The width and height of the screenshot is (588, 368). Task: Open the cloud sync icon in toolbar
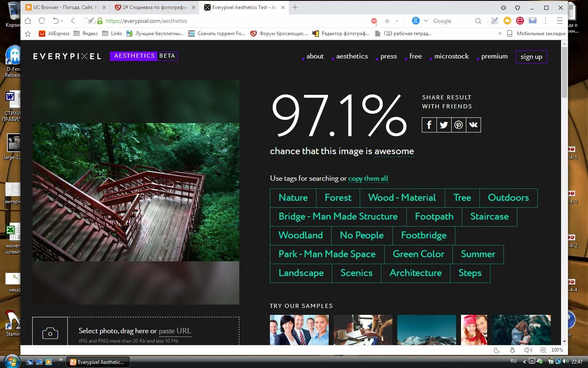click(x=507, y=20)
